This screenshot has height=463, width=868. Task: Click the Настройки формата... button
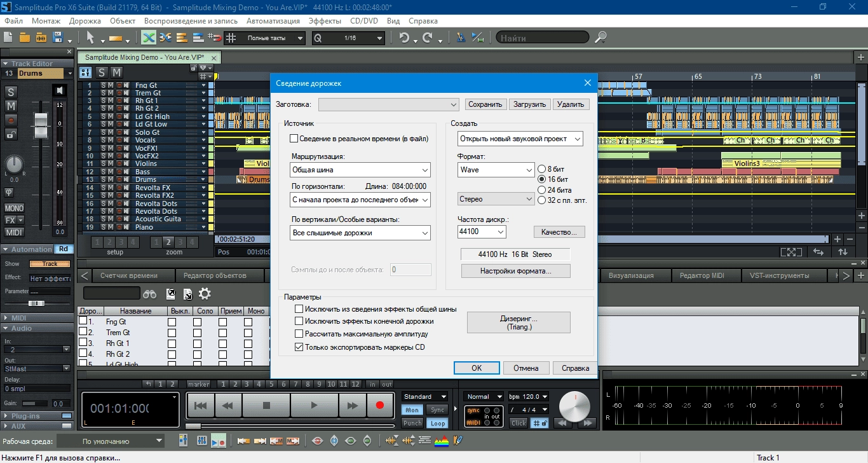(516, 271)
